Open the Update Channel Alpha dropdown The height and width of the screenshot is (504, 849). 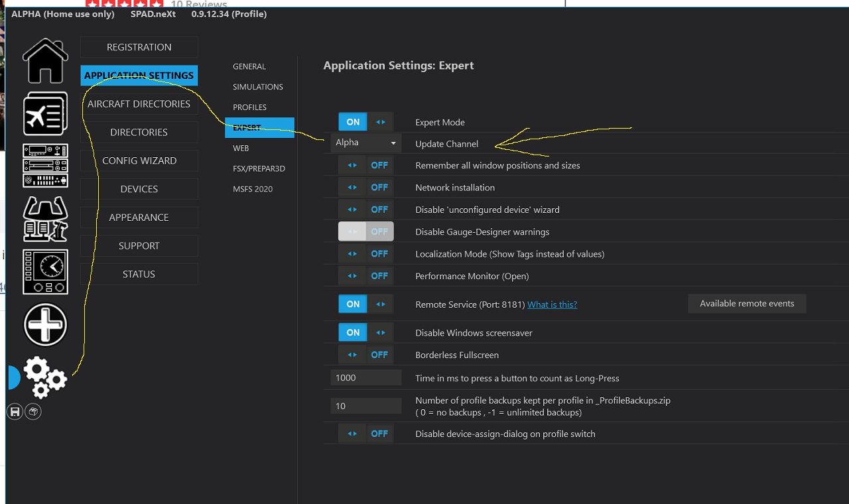tap(366, 143)
